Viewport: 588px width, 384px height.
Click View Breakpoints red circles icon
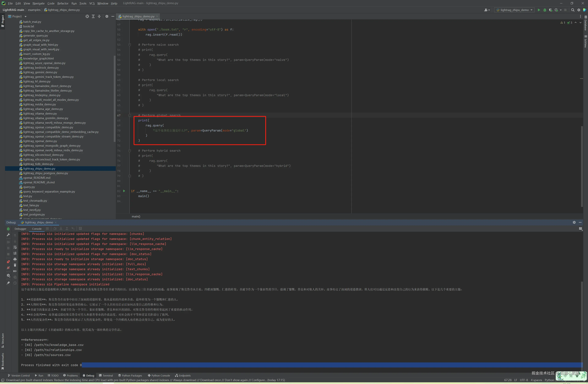[8, 262]
